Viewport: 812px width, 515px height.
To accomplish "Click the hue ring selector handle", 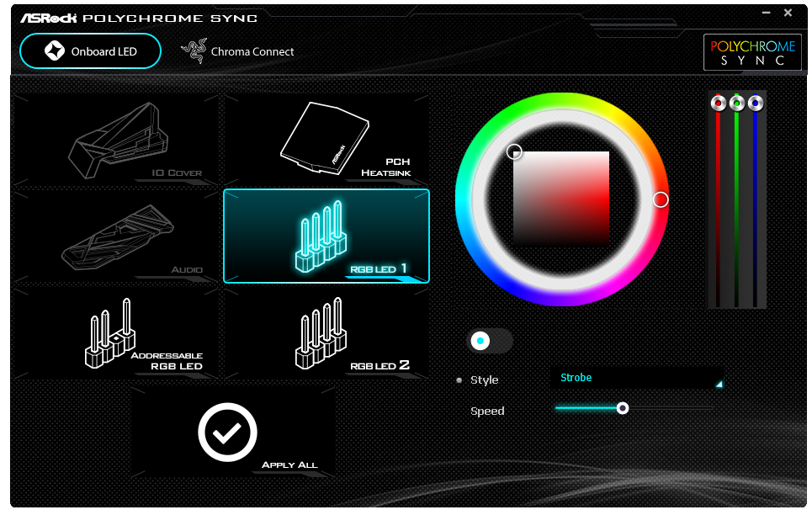I will click(x=661, y=199).
